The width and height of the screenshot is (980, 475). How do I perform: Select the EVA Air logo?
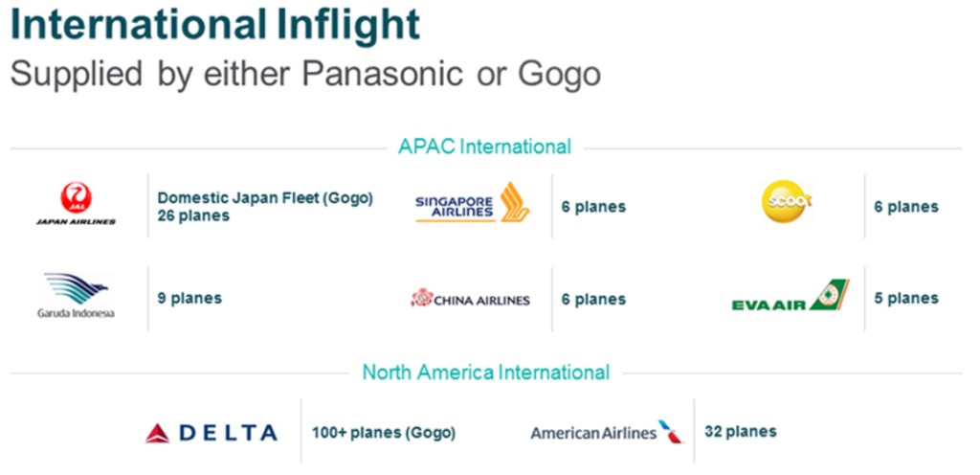click(x=791, y=295)
